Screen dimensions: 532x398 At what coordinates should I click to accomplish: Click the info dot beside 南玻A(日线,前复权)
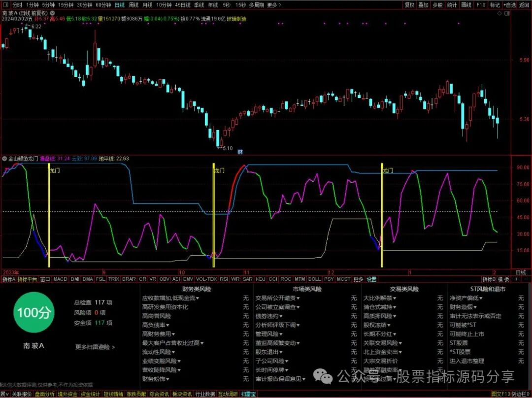tap(53, 13)
